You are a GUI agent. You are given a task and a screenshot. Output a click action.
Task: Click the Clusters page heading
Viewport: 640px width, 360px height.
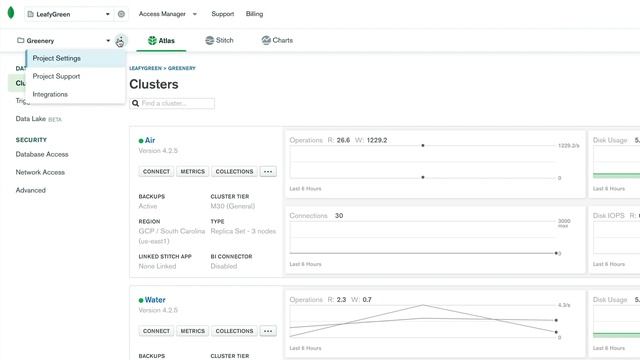[154, 84]
